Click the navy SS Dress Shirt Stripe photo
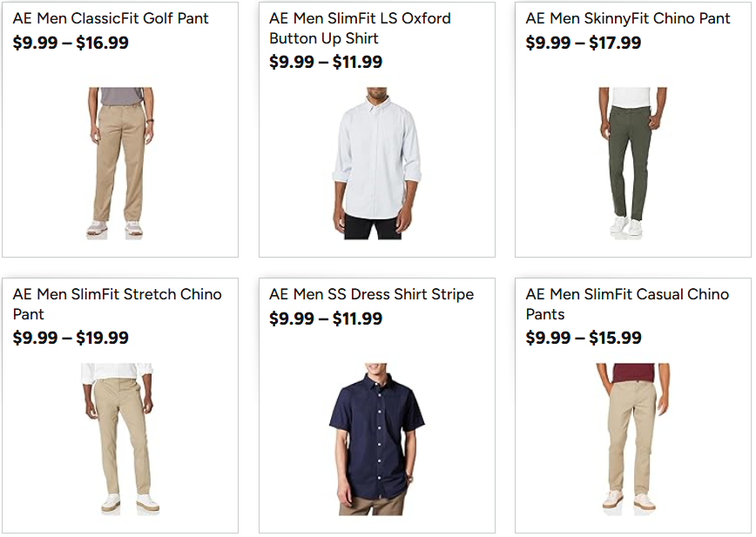 click(376, 435)
